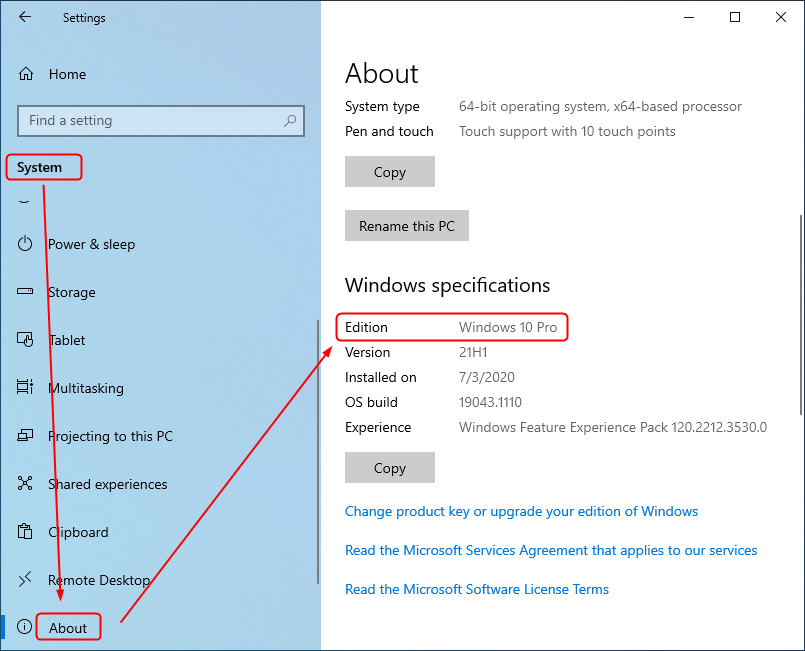This screenshot has width=805, height=651.
Task: Click the Home house icon
Action: [26, 74]
